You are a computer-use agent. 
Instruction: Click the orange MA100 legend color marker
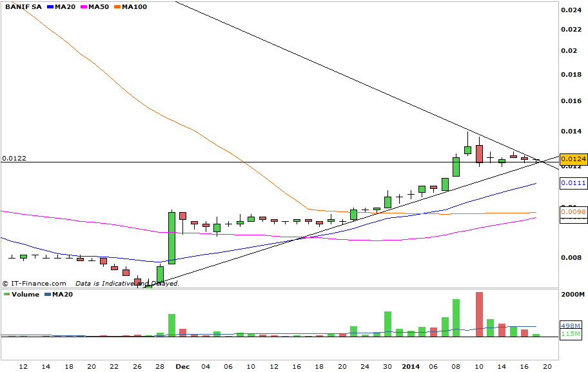pos(117,6)
